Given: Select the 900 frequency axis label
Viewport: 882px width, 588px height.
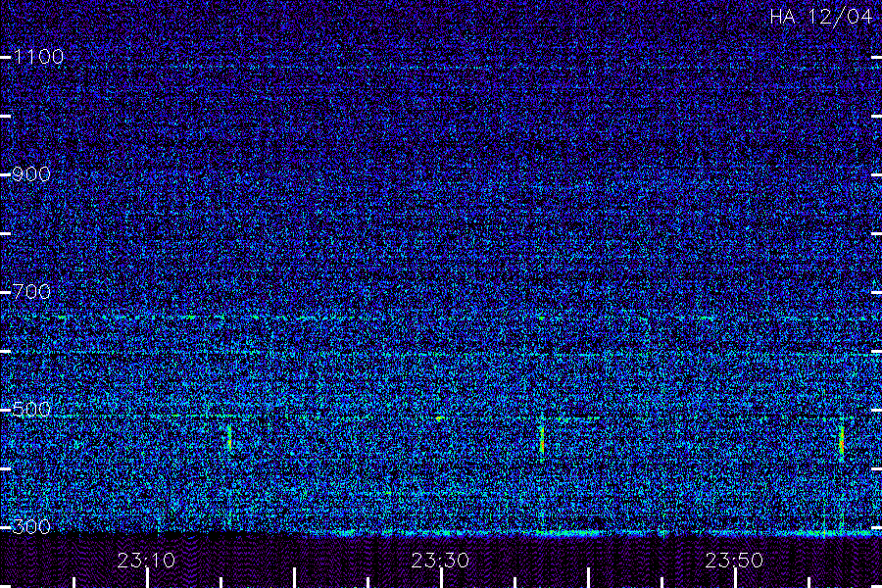Looking at the screenshot, I should click(31, 174).
